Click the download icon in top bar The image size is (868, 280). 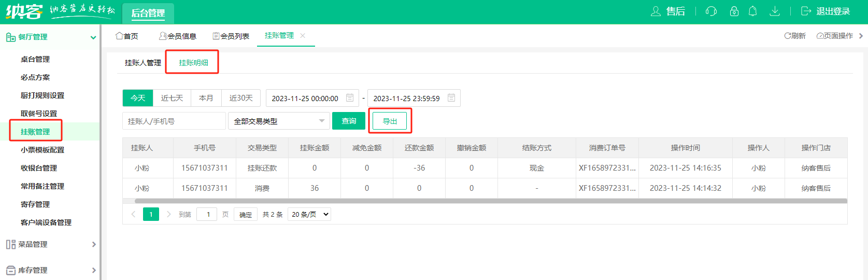(775, 11)
